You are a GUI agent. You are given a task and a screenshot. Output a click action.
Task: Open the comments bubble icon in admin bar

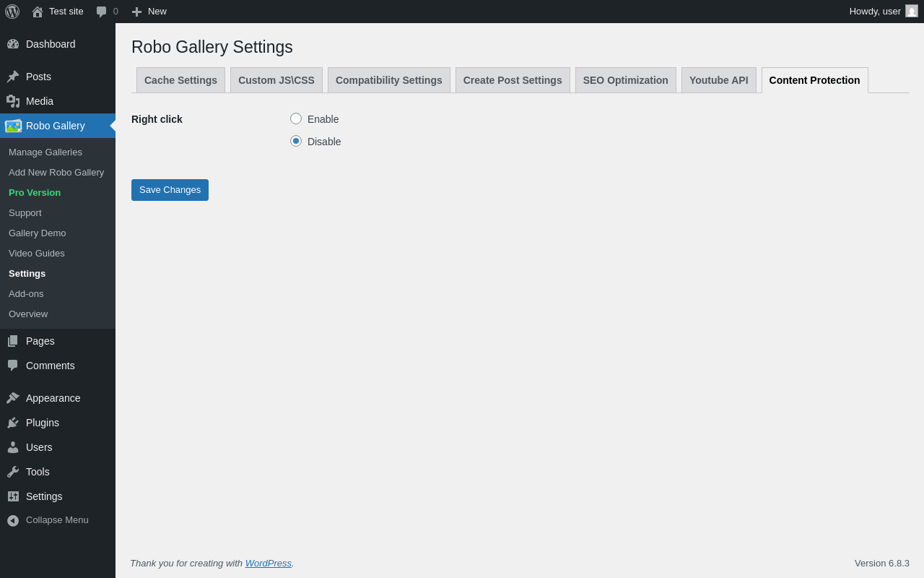point(102,12)
